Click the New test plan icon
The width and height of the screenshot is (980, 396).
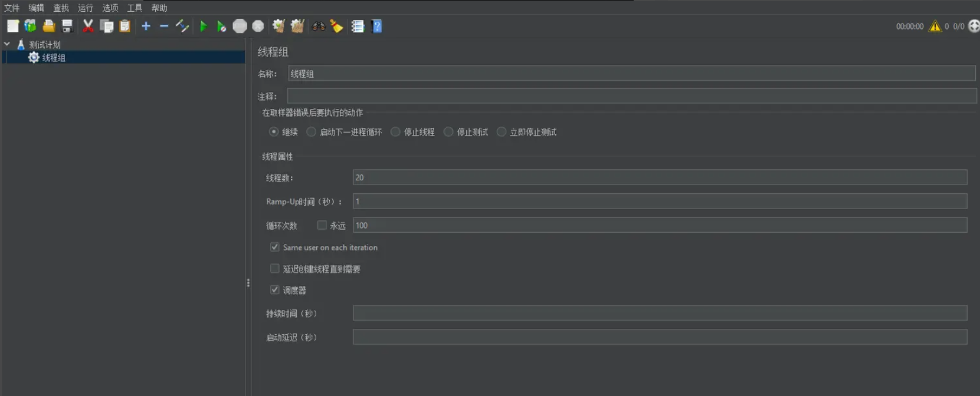12,26
